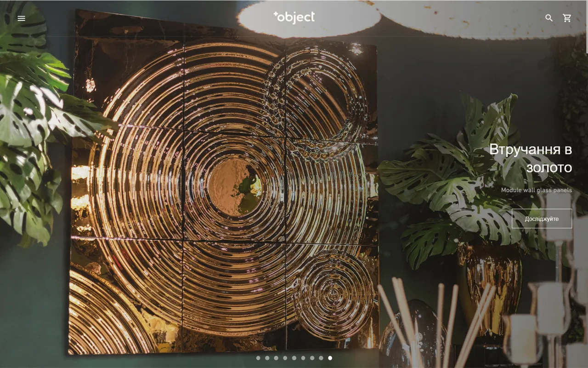Open the hamburger navigation menu
Screen dimensions: 588x368
pyautogui.click(x=21, y=18)
